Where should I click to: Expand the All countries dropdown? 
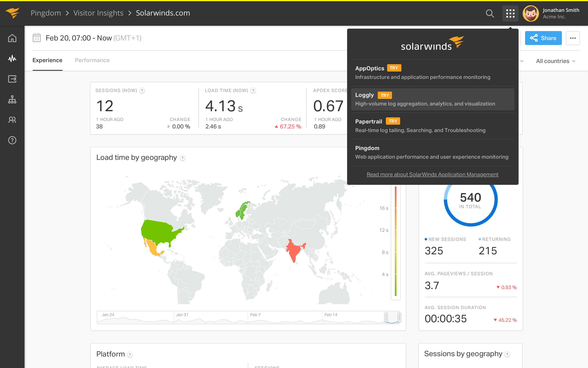[556, 61]
